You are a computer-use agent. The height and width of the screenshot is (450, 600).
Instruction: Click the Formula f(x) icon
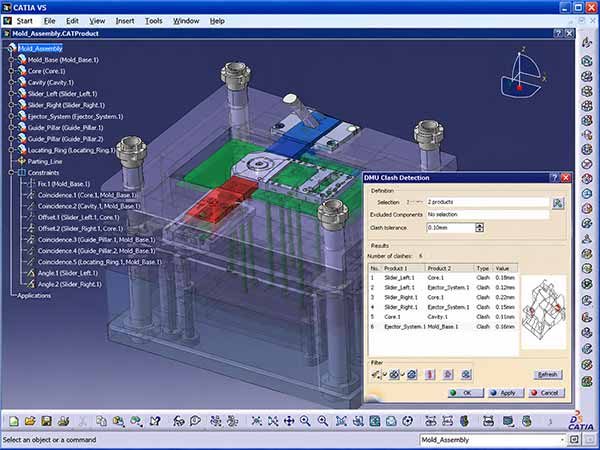[x=179, y=421]
